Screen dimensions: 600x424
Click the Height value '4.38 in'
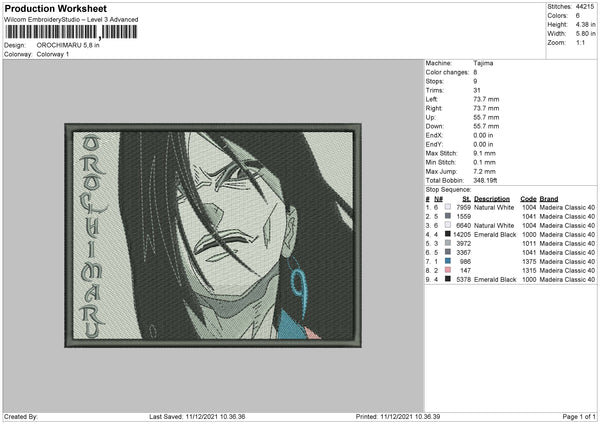point(585,24)
